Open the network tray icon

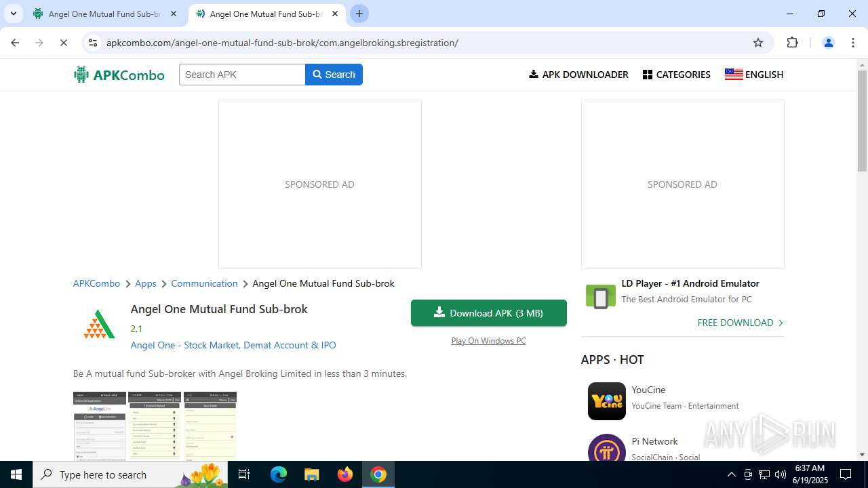click(764, 474)
